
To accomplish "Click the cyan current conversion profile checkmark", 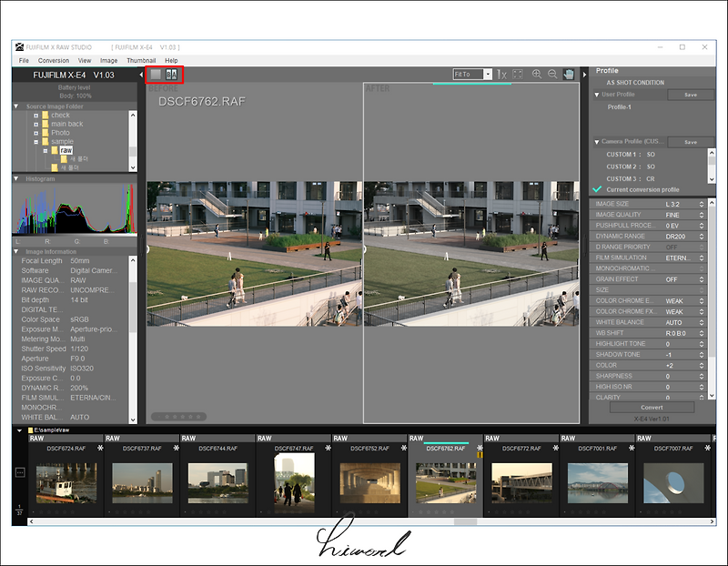I will click(597, 189).
